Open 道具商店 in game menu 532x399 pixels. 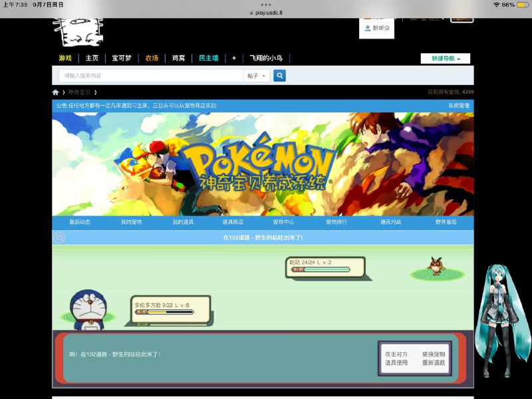pyautogui.click(x=233, y=221)
